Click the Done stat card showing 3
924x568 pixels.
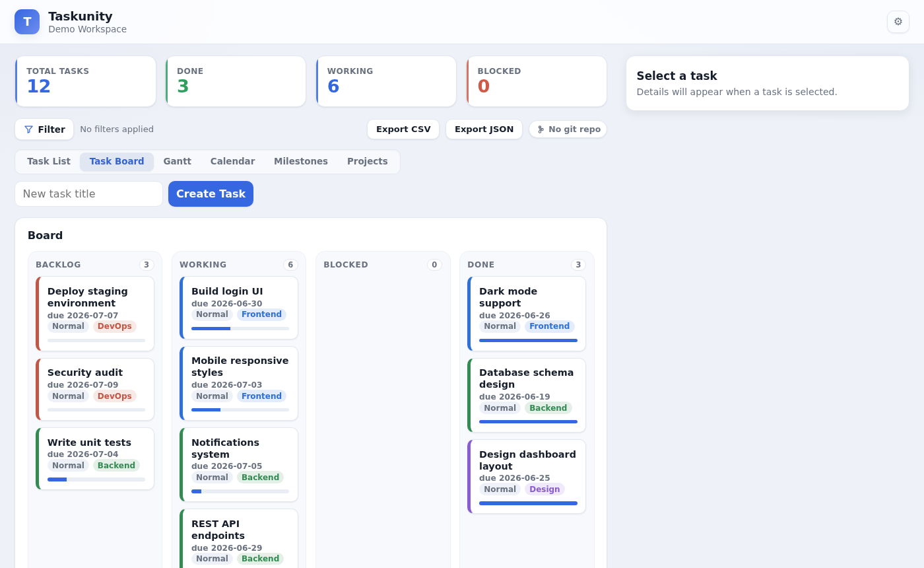coord(236,81)
